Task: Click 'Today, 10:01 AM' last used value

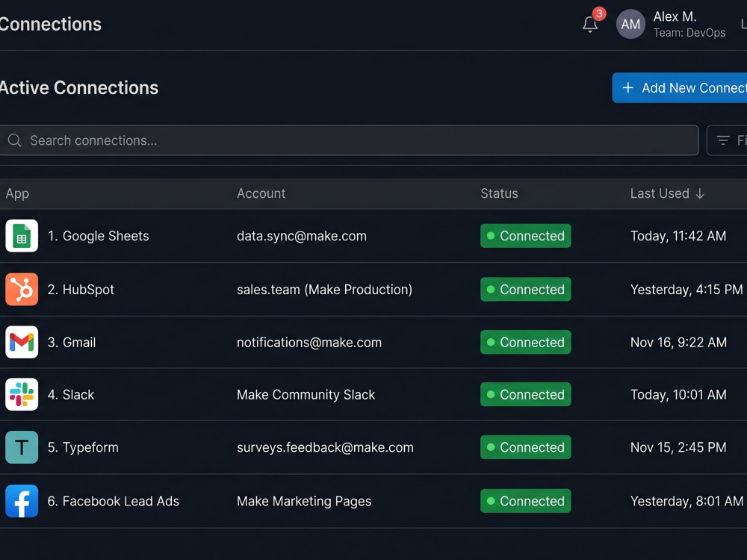Action: tap(678, 395)
